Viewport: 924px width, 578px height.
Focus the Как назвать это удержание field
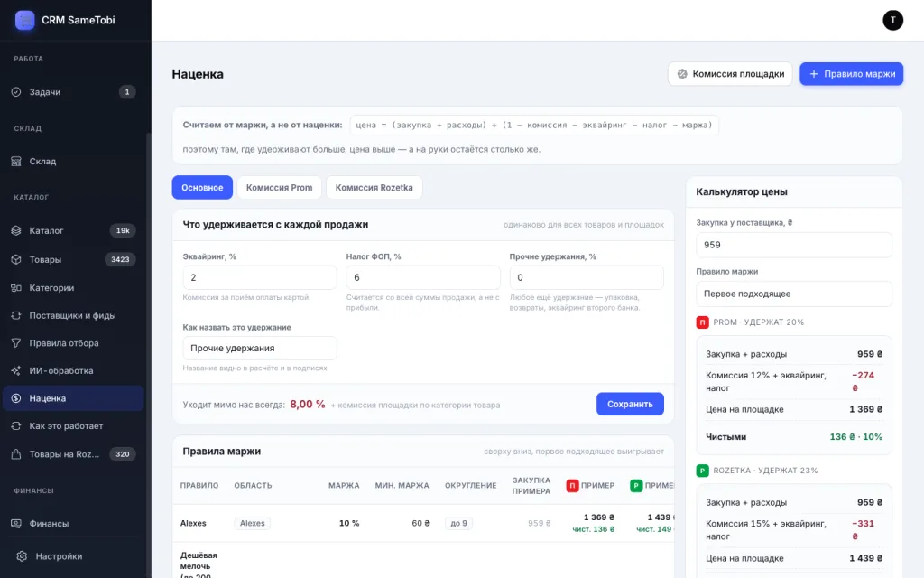pos(259,348)
